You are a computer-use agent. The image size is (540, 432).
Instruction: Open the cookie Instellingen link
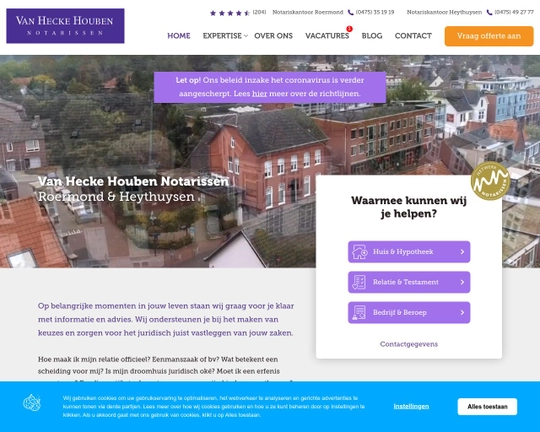pyautogui.click(x=411, y=407)
